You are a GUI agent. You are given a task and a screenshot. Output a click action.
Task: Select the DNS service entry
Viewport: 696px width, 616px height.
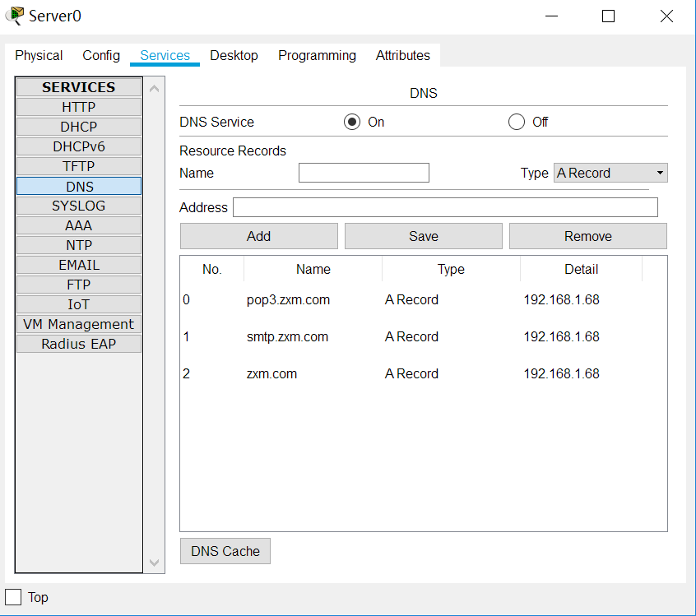(79, 186)
